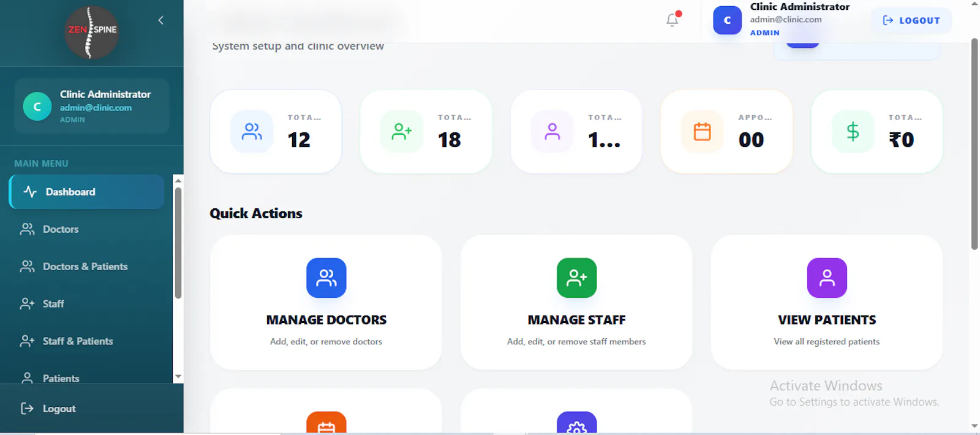The width and height of the screenshot is (980, 435).
Task: Select Dashboard in the main menu
Action: point(86,192)
